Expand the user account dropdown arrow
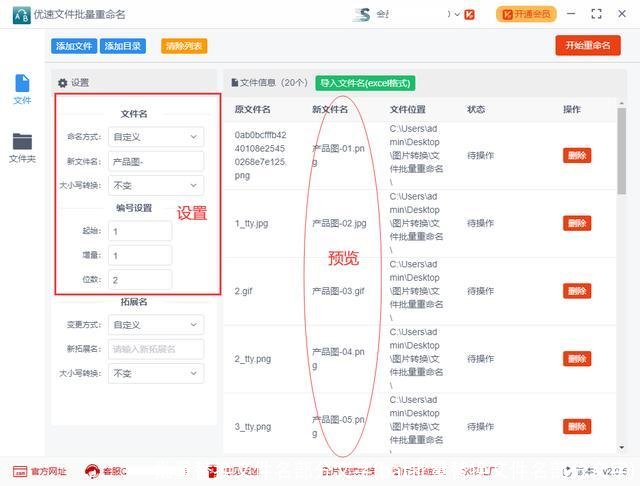640x486 pixels. [457, 14]
